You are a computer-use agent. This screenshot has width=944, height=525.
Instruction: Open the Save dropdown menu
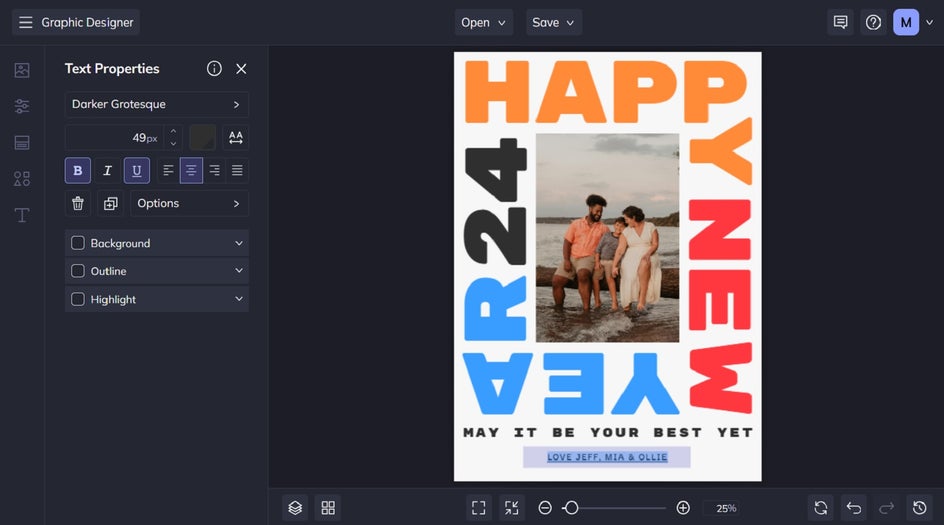click(554, 22)
